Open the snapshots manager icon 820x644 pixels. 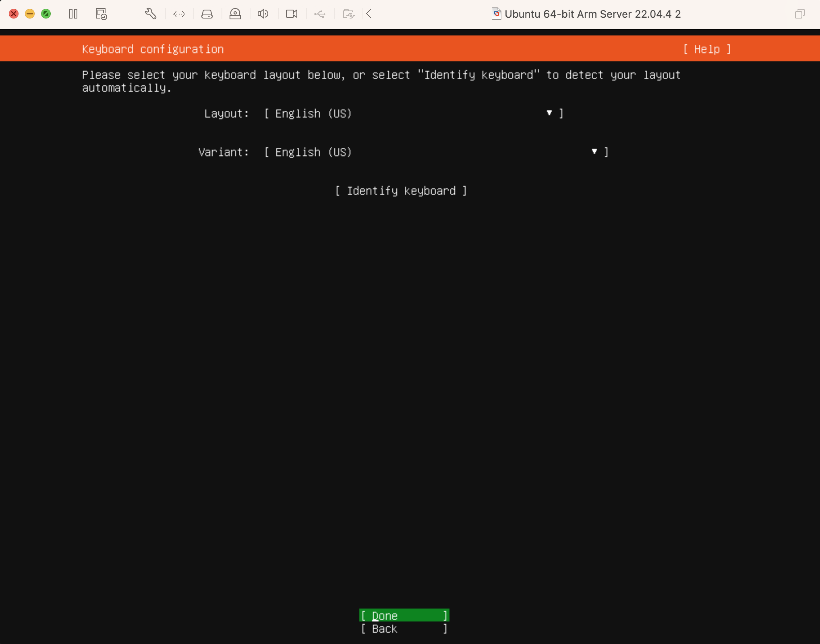(x=101, y=14)
